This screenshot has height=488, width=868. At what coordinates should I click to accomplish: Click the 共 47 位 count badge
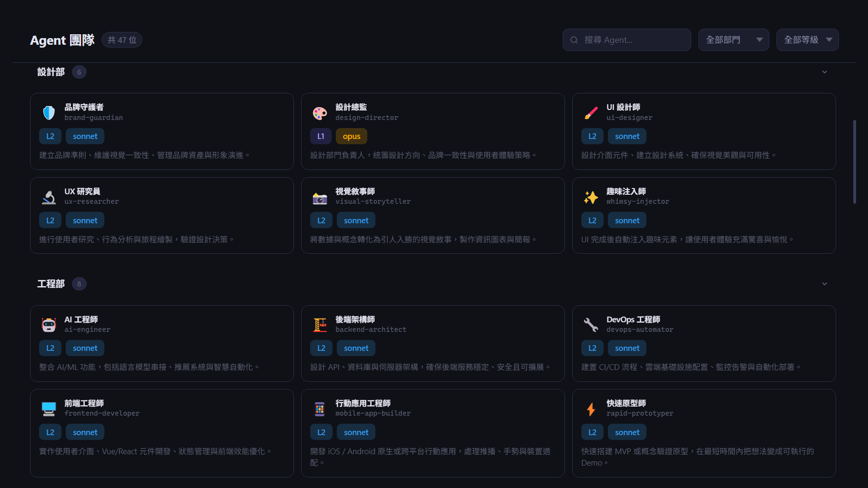[121, 40]
